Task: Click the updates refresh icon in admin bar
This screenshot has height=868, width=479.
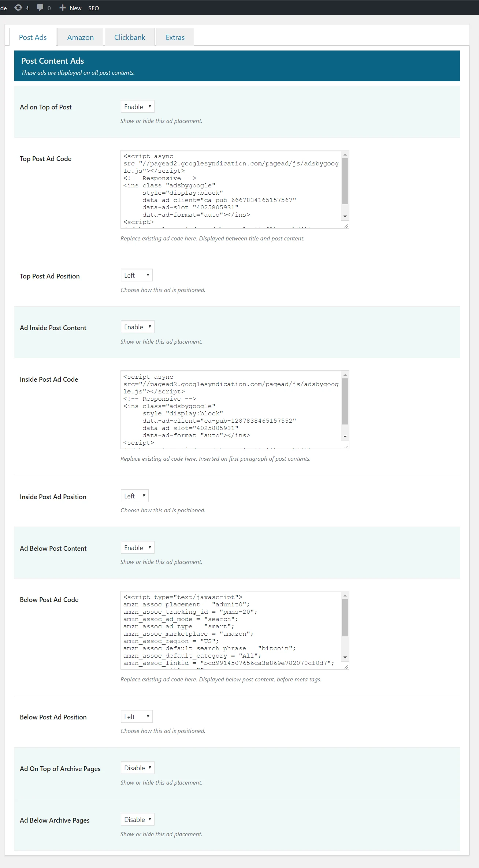Action: (18, 8)
